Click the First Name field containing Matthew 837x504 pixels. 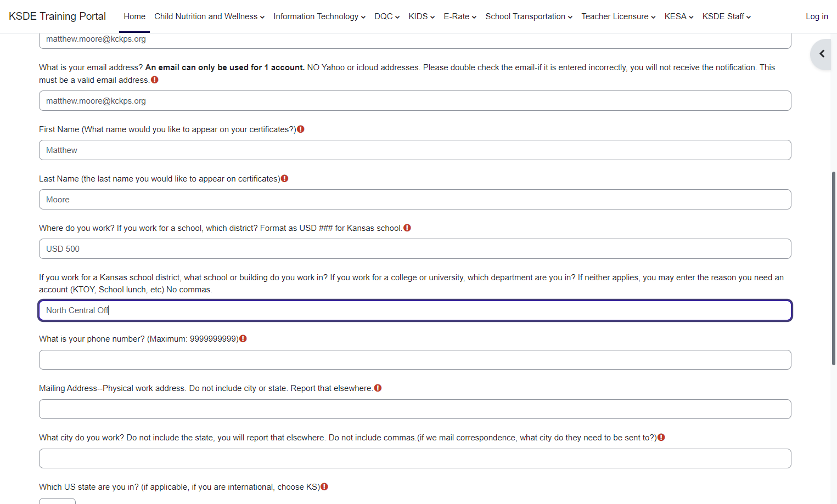click(x=415, y=150)
